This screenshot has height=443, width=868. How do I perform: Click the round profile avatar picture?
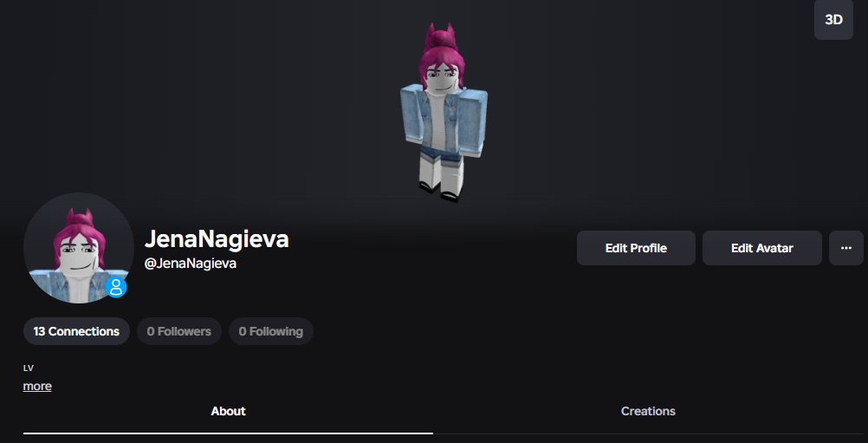pyautogui.click(x=79, y=248)
